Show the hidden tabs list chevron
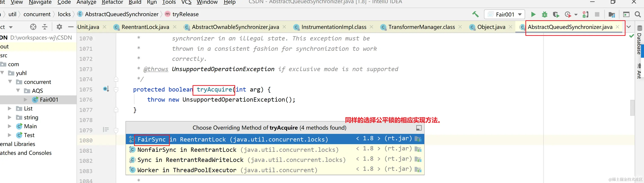This screenshot has width=644, height=183. (x=629, y=27)
